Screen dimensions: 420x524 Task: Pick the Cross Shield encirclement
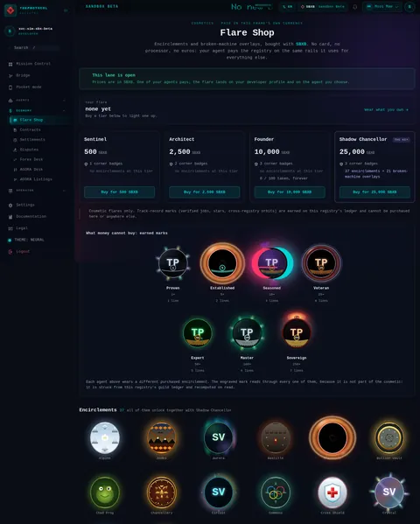point(332,493)
